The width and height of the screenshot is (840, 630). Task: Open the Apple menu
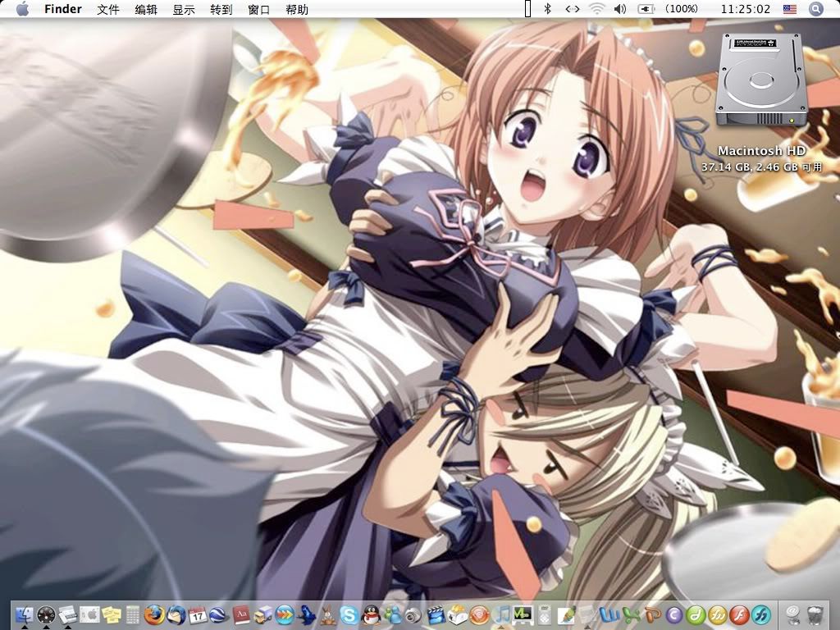[22, 9]
